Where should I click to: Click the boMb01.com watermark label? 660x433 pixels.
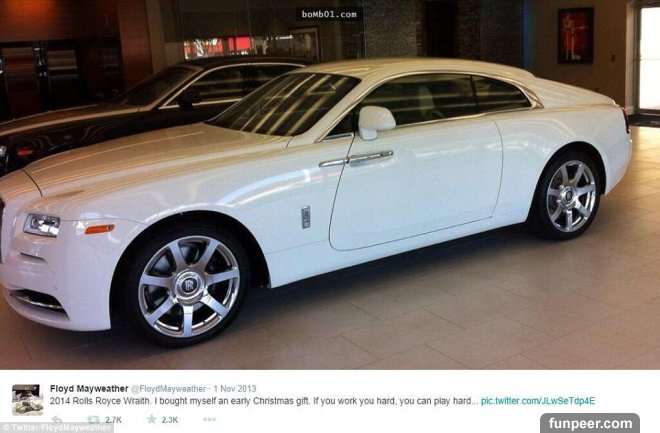(329, 14)
